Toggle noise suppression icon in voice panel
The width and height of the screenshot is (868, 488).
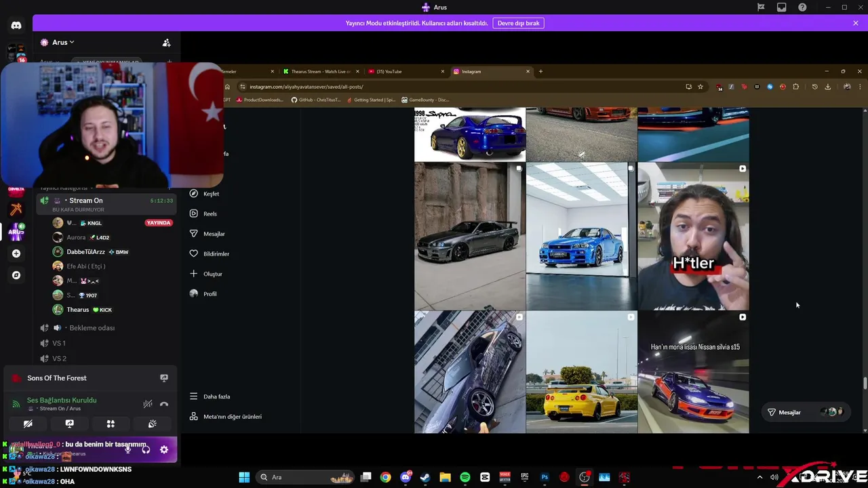pyautogui.click(x=147, y=404)
